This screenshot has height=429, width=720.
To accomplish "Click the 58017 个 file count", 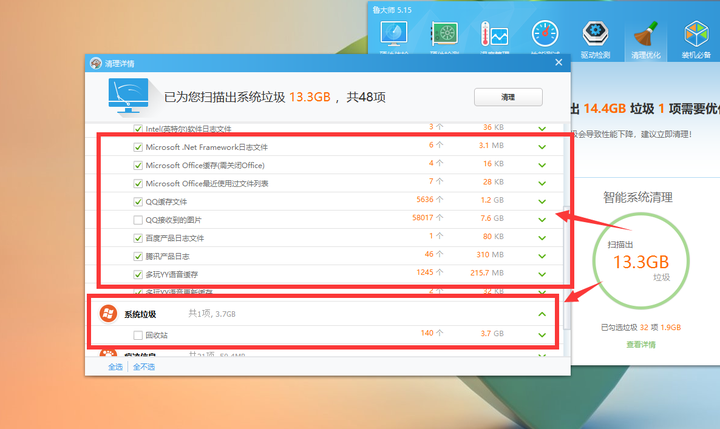I will pyautogui.click(x=428, y=218).
